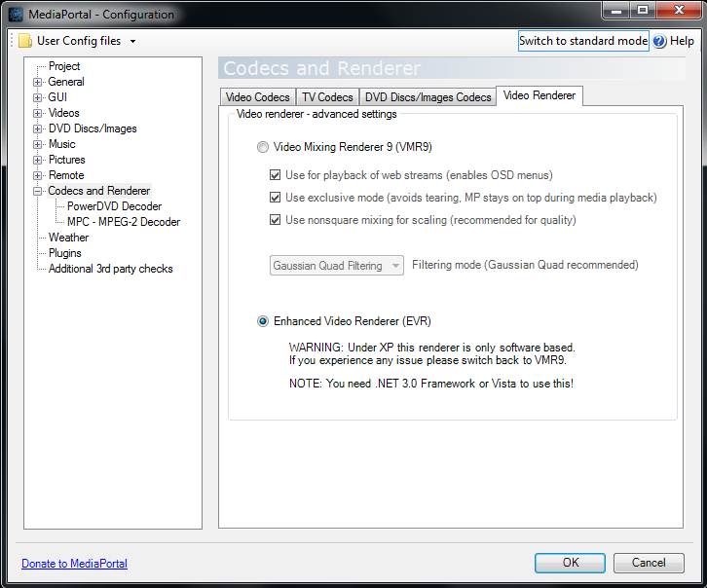Select Videos in the tree

[63, 113]
